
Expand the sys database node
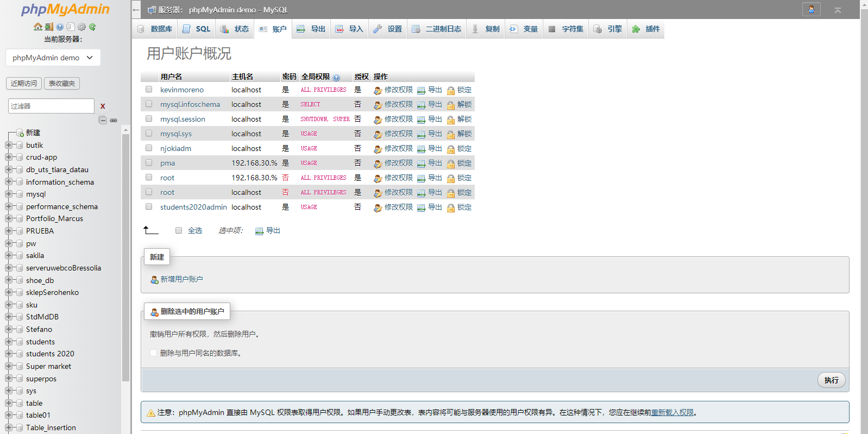pyautogui.click(x=9, y=391)
